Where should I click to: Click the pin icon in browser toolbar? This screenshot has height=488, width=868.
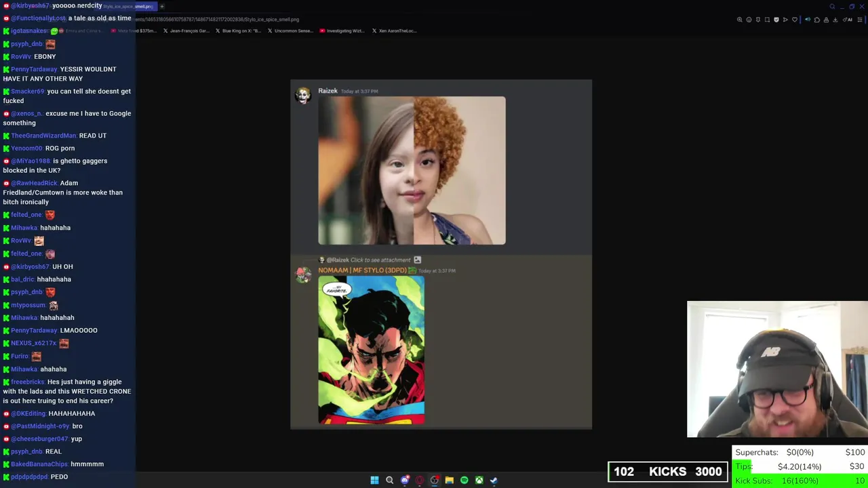(758, 20)
